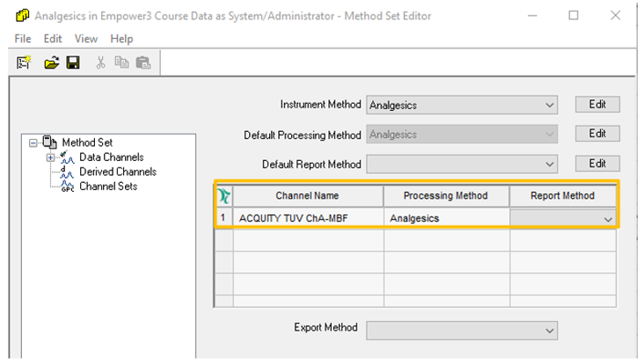
Task: Click the Processing Method column header
Action: tap(446, 196)
